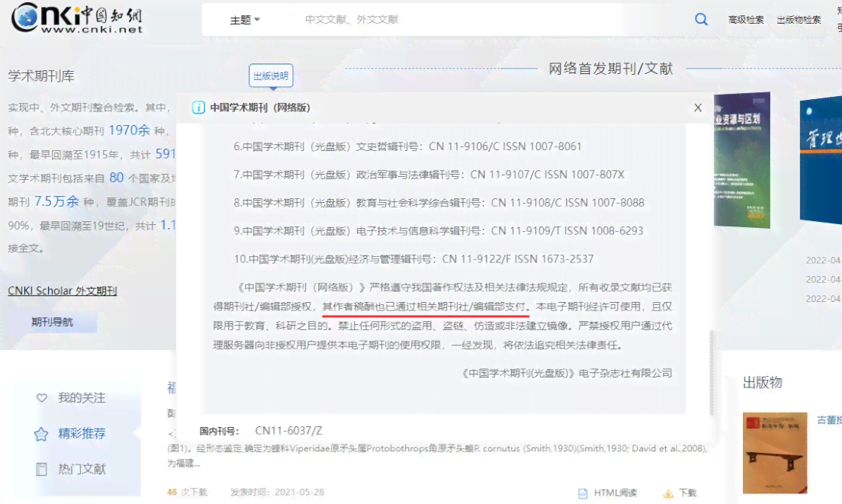Click the line 10 经济与管理辑刊号 entry
This screenshot has width=842, height=504.
tap(413, 259)
